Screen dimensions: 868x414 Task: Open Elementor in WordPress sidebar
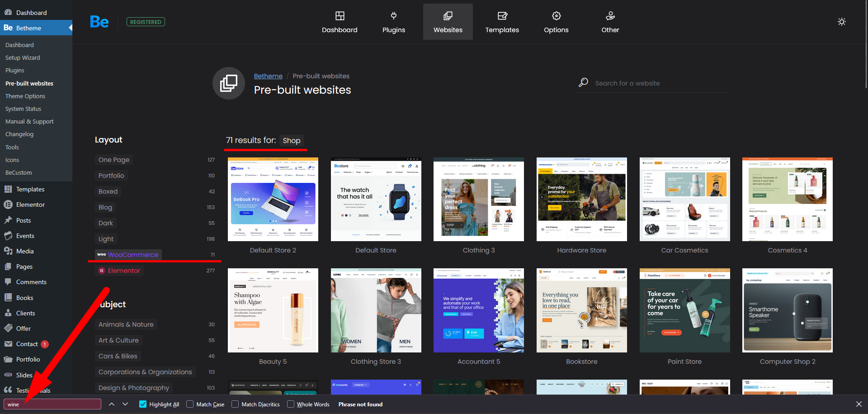[30, 205]
